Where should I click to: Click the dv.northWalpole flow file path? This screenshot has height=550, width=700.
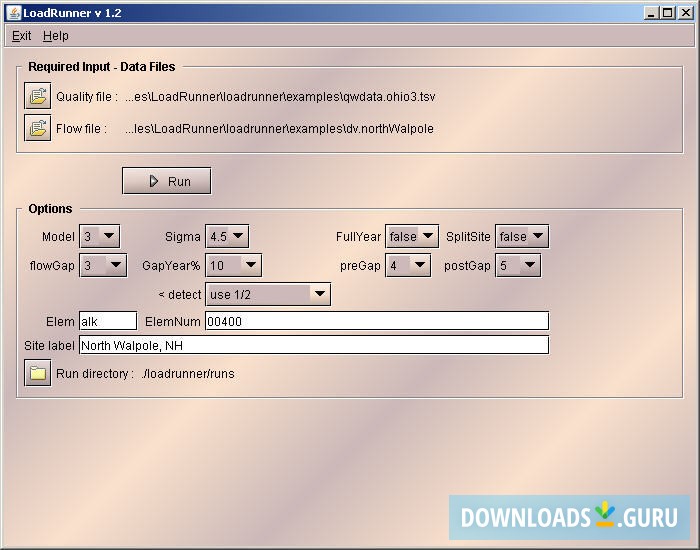click(x=279, y=129)
